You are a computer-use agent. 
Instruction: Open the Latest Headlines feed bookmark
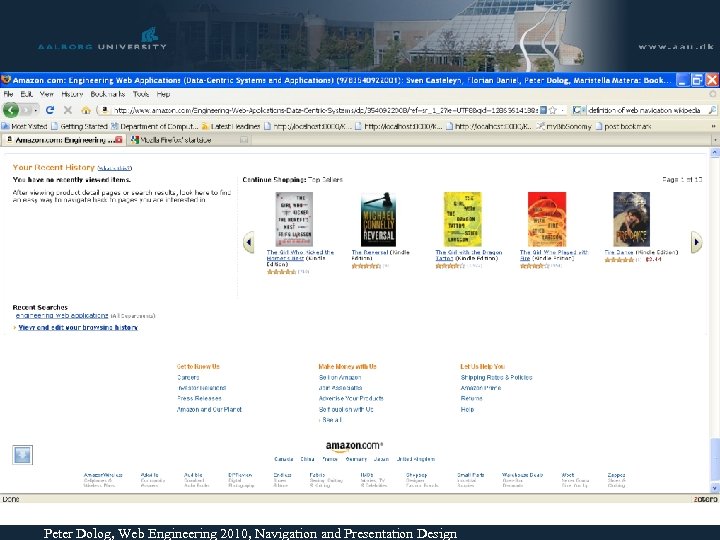coord(231,126)
